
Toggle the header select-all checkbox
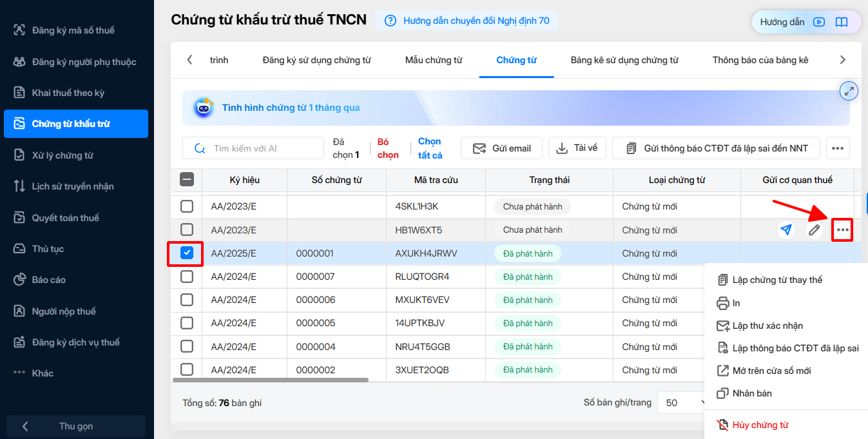[186, 180]
